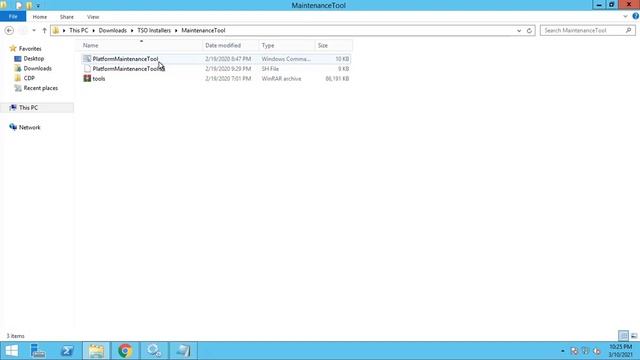This screenshot has height=360, width=640.
Task: Open Google Chrome from the taskbar
Action: click(x=125, y=351)
